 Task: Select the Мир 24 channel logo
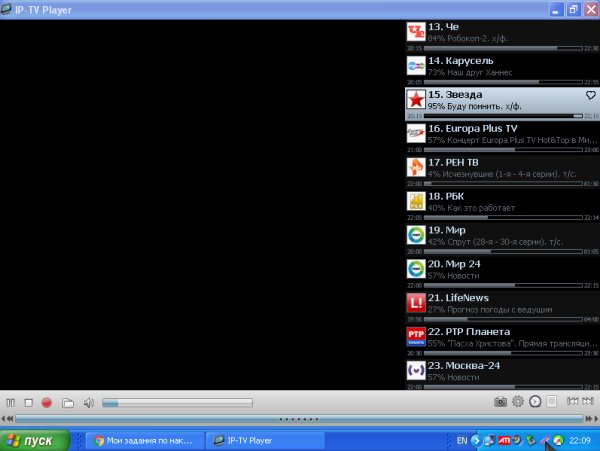(416, 269)
